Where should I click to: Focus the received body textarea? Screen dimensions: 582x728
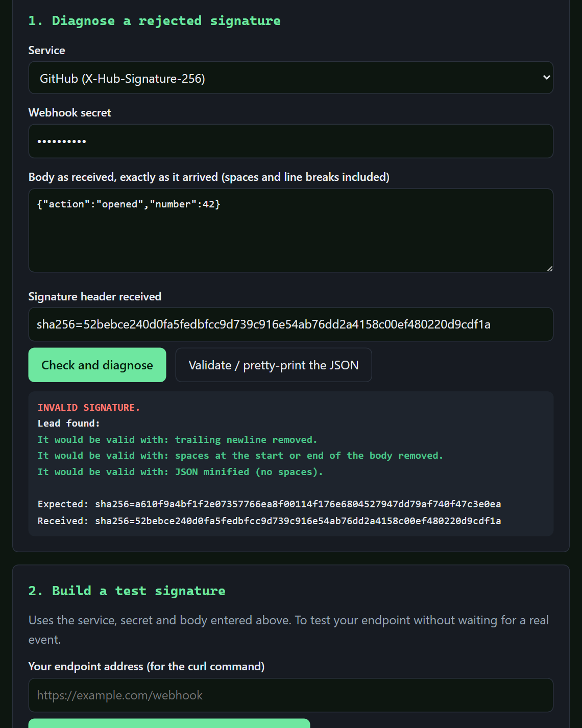290,230
